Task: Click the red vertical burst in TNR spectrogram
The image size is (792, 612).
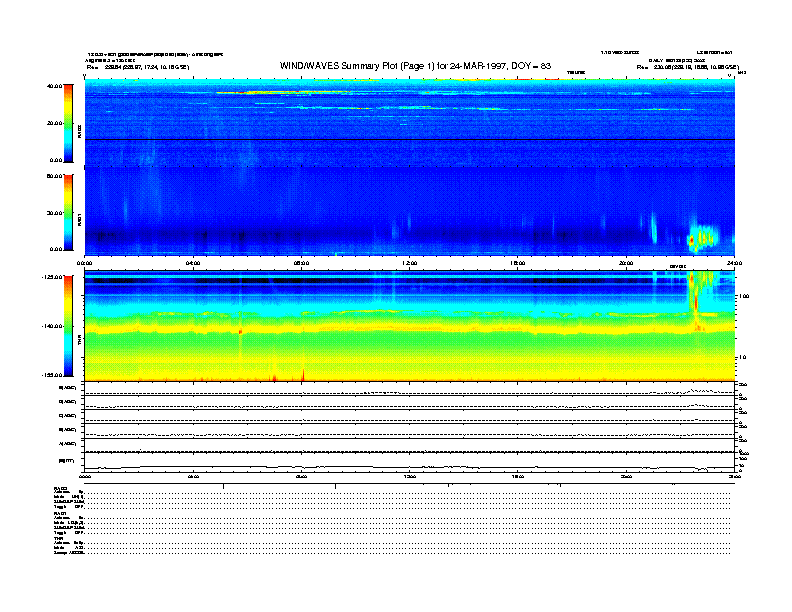Action: coord(696,302)
